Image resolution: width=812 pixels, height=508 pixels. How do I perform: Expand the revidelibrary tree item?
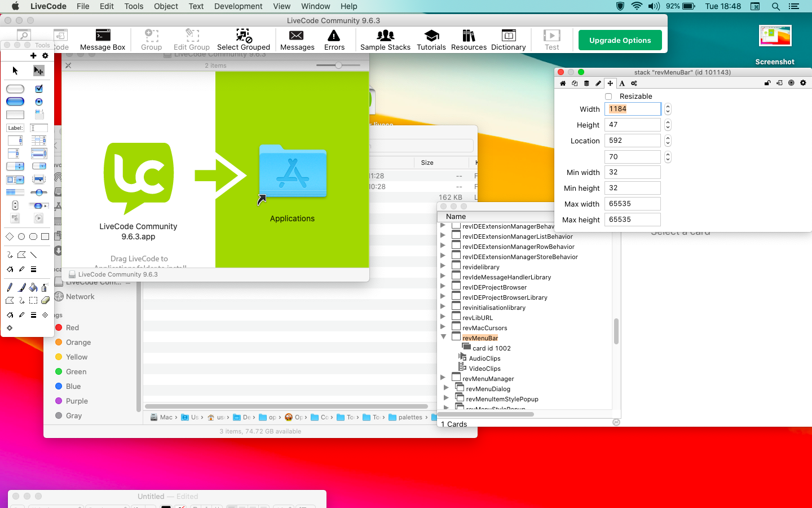pyautogui.click(x=443, y=266)
